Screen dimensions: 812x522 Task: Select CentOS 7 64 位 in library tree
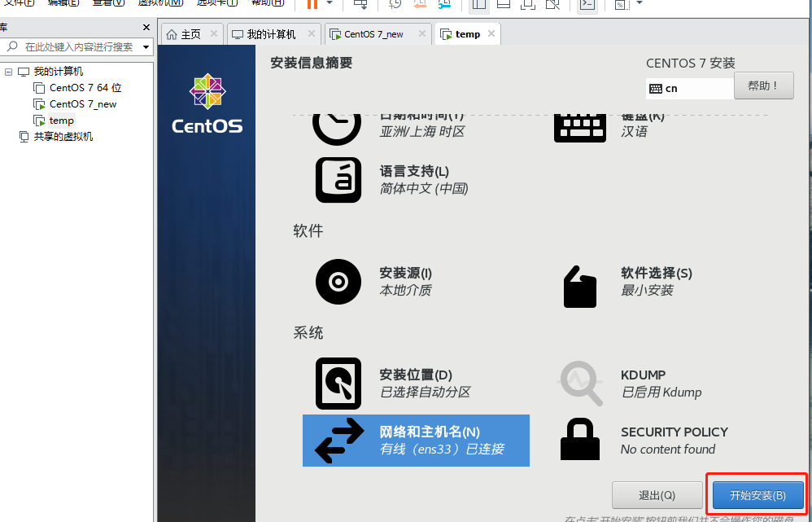[85, 88]
